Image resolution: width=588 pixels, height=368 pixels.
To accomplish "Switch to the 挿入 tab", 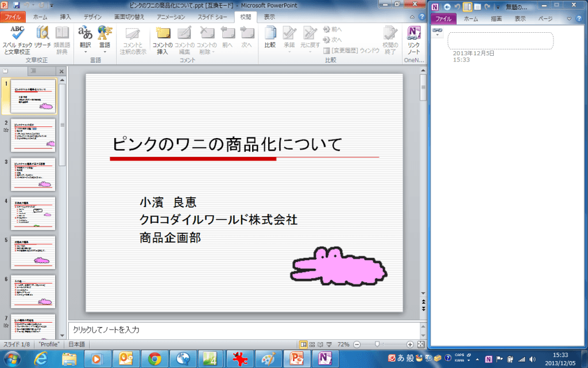I will click(x=65, y=17).
